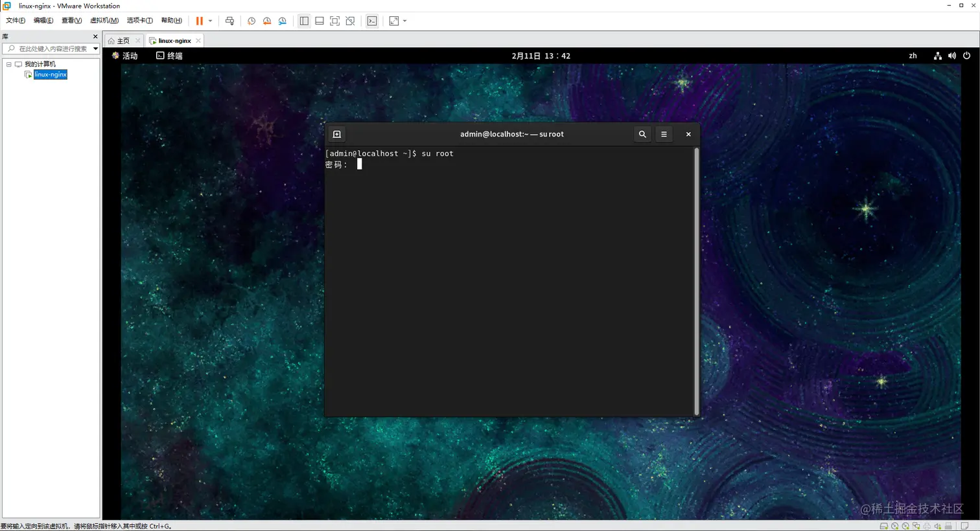Open the snapshot manager
The width and height of the screenshot is (980, 531).
point(283,21)
